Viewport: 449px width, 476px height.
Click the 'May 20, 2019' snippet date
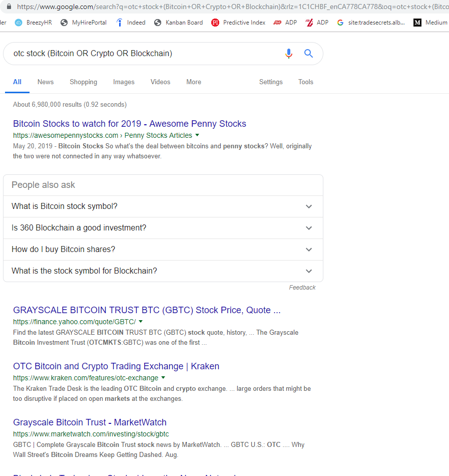[x=33, y=146]
